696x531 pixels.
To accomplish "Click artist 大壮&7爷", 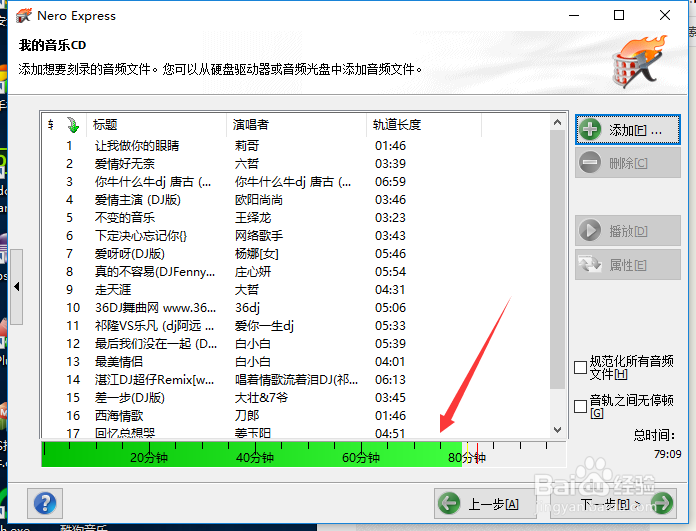I will click(261, 397).
